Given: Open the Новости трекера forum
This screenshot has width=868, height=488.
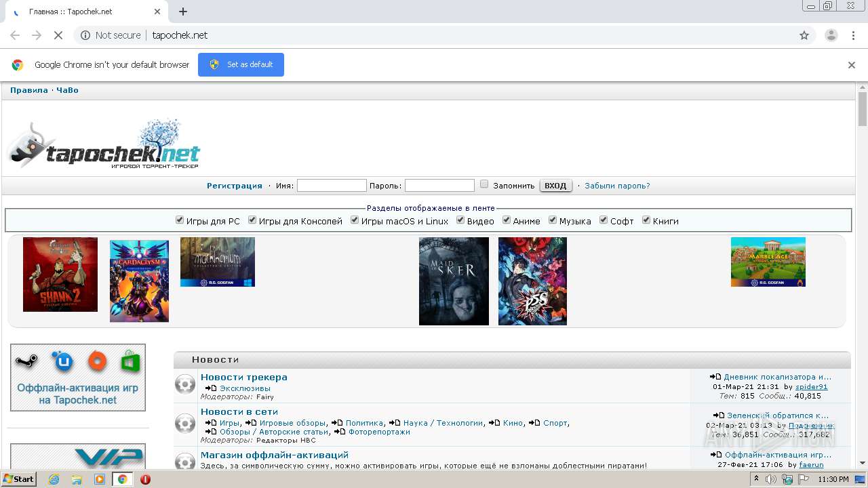Looking at the screenshot, I should coord(244,377).
